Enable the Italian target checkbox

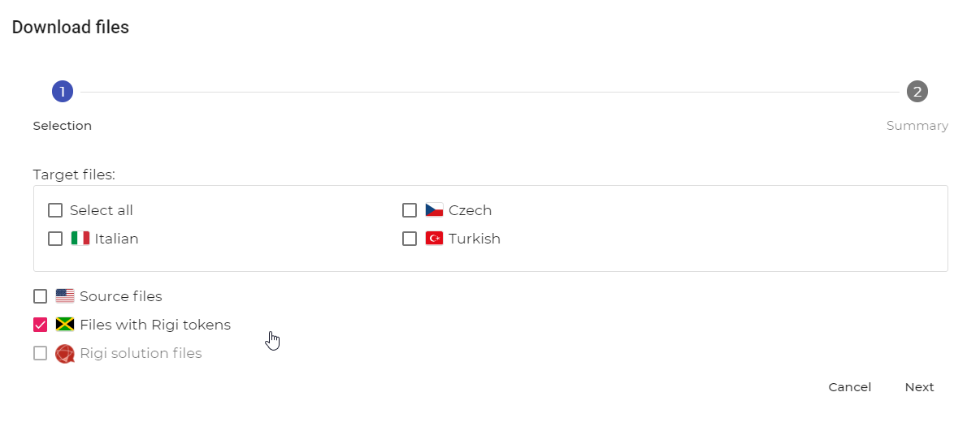[x=55, y=239]
